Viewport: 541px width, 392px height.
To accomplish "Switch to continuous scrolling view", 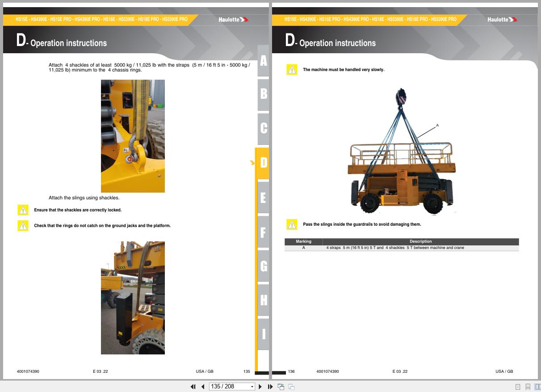I will [x=528, y=387].
